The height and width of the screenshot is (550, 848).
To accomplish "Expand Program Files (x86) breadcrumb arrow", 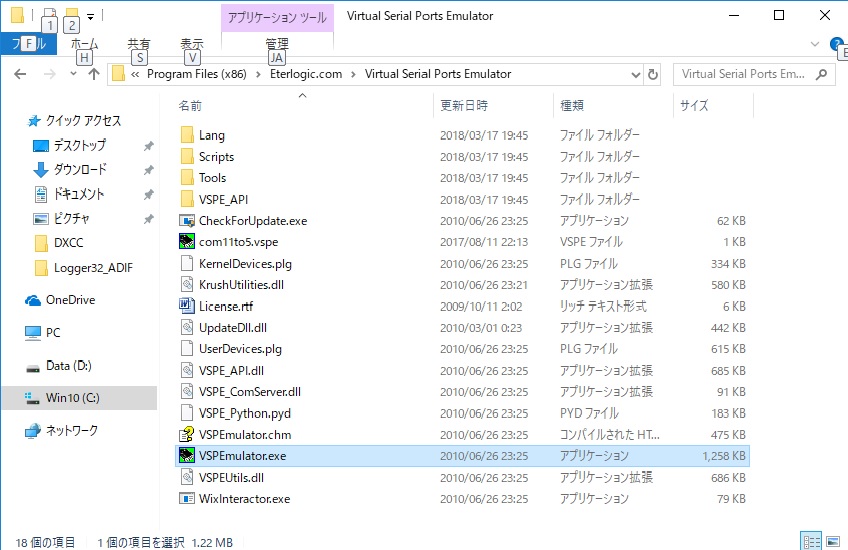I will point(258,74).
